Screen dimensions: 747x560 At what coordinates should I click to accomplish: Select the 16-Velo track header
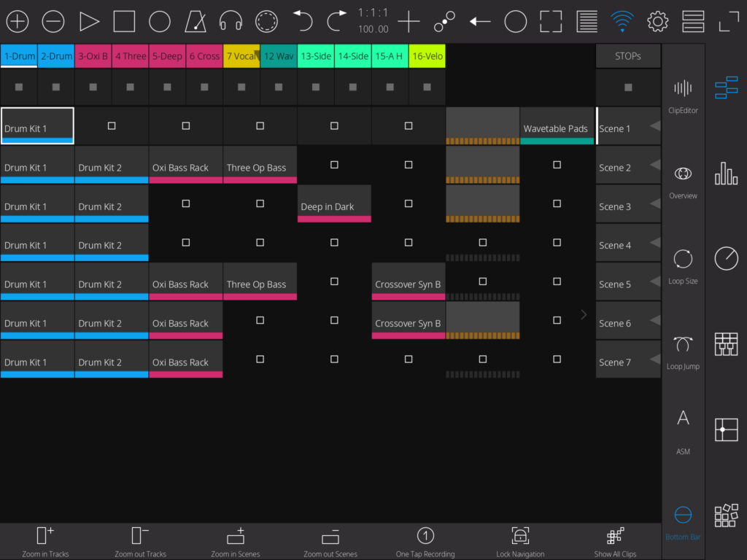(427, 56)
